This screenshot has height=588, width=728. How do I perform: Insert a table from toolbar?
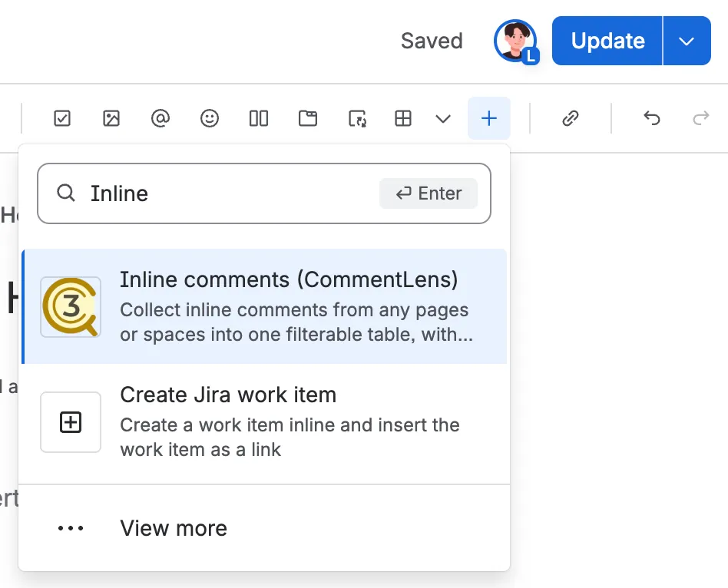coord(403,118)
